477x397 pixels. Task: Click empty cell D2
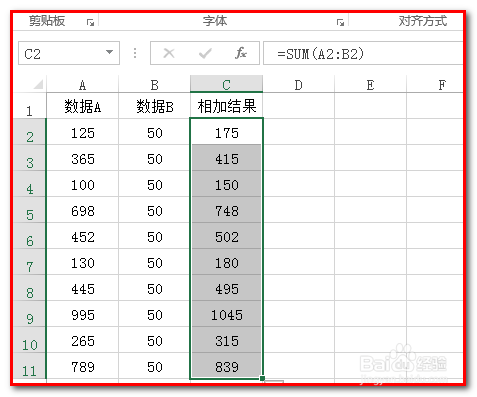pyautogui.click(x=299, y=132)
